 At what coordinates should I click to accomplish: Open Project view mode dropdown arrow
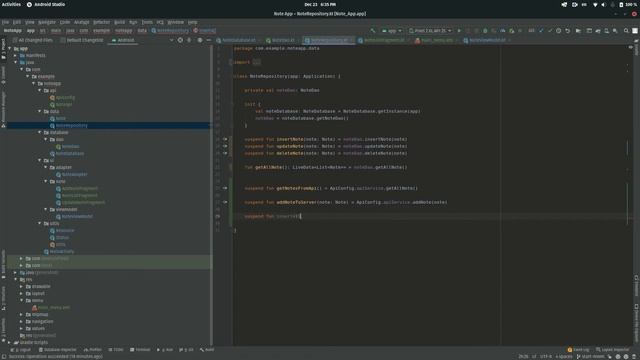coord(171,40)
